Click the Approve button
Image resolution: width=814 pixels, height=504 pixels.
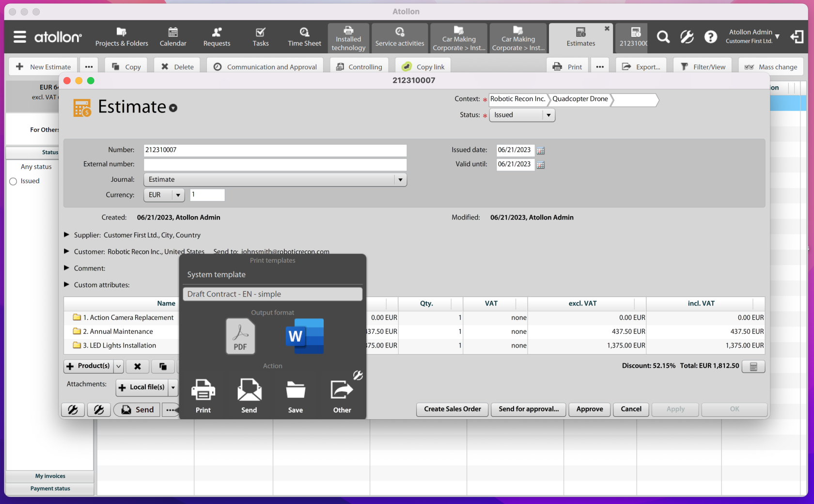click(x=590, y=409)
